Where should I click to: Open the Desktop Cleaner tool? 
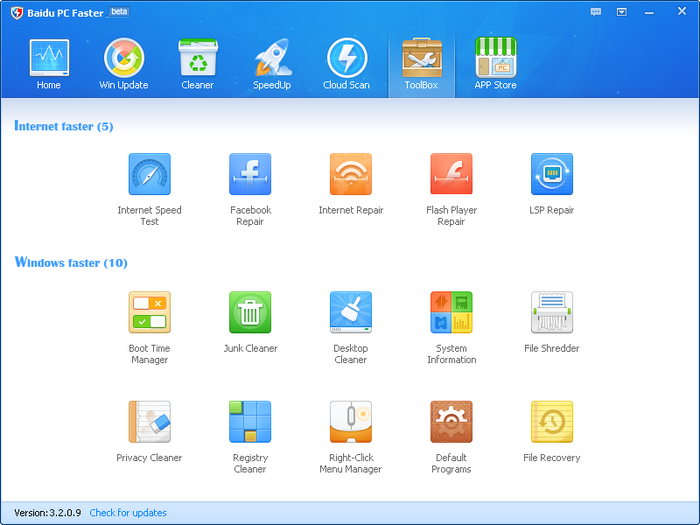click(351, 312)
